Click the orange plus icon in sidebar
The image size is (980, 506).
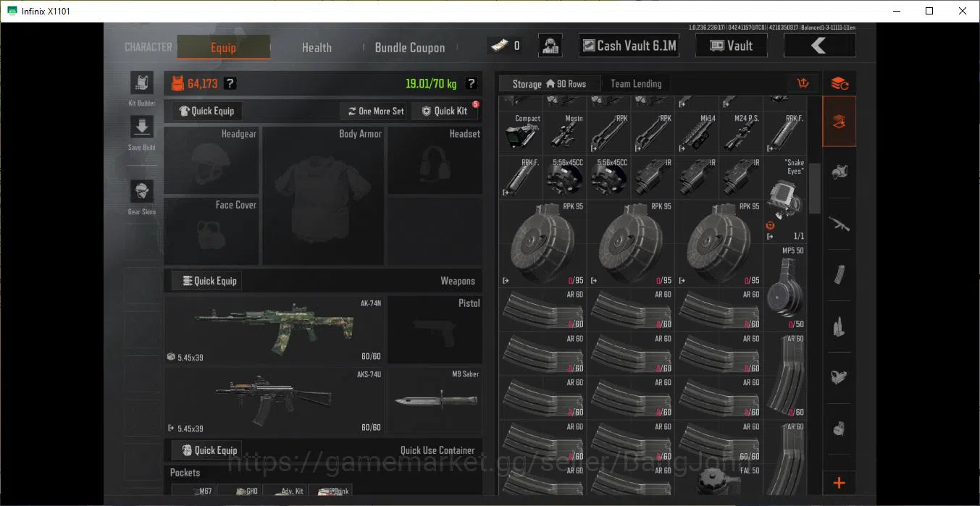coord(839,483)
